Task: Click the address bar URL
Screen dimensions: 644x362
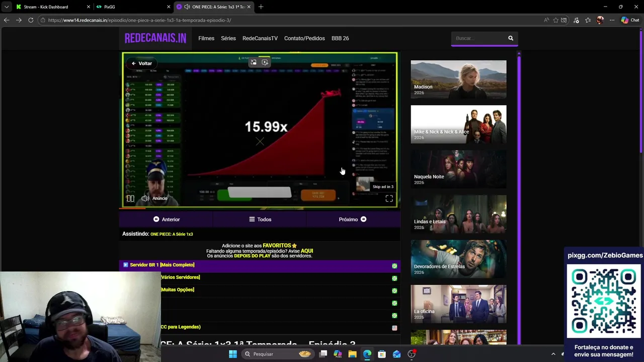Action: [140, 20]
